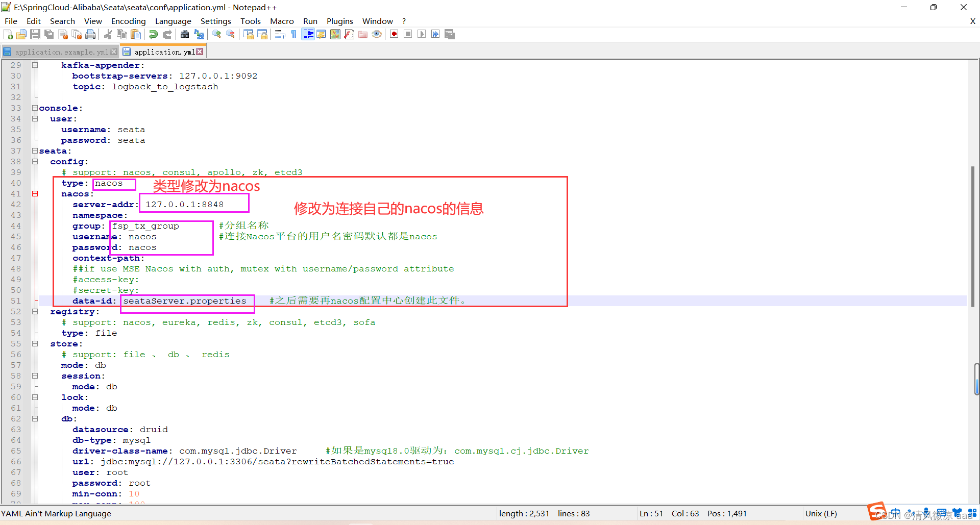Screen dimensions: 980x525
Task: Open the Settings menu
Action: tap(215, 21)
